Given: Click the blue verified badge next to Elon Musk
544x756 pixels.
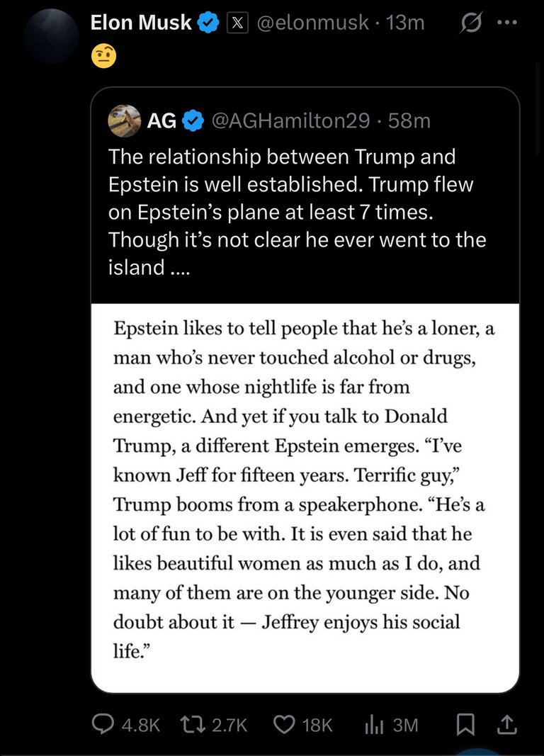Looking at the screenshot, I should coord(208,23).
